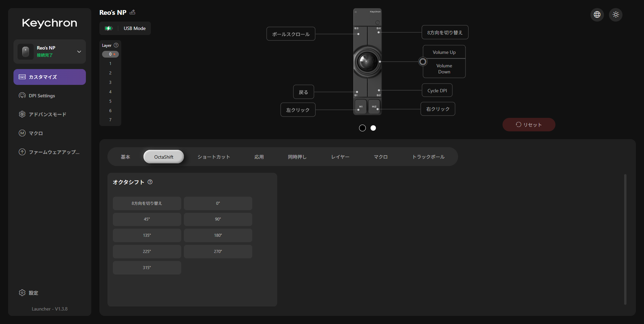The height and width of the screenshot is (324, 644).
Task: Switch to first device view dot
Action: pyautogui.click(x=362, y=128)
